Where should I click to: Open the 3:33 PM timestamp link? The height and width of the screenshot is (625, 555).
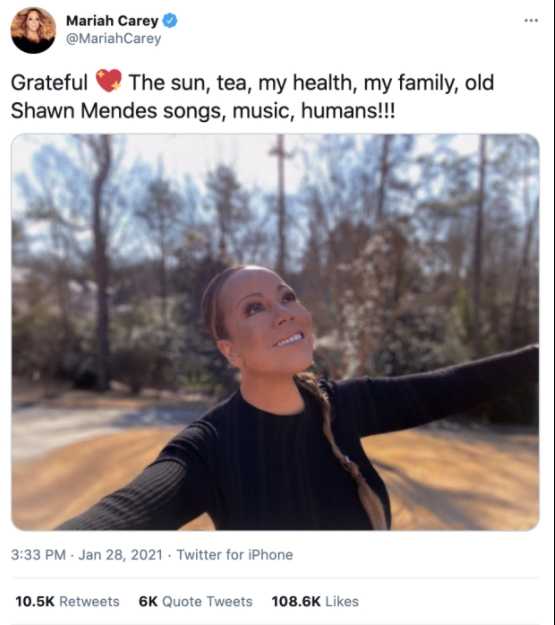38,555
